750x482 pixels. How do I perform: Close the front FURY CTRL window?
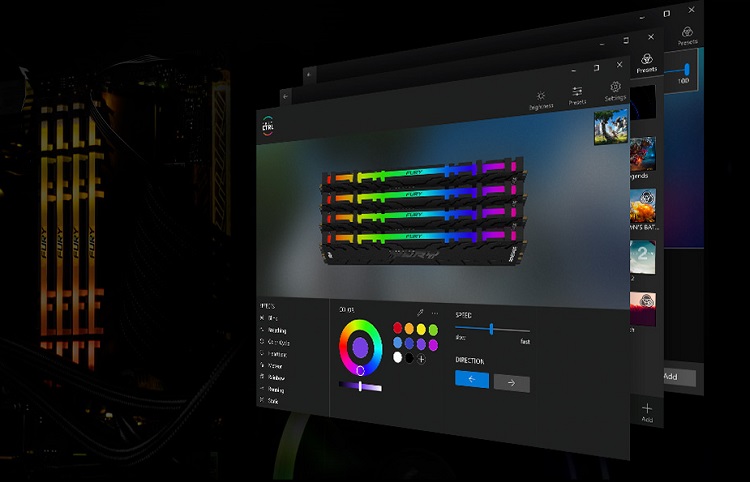coord(620,65)
